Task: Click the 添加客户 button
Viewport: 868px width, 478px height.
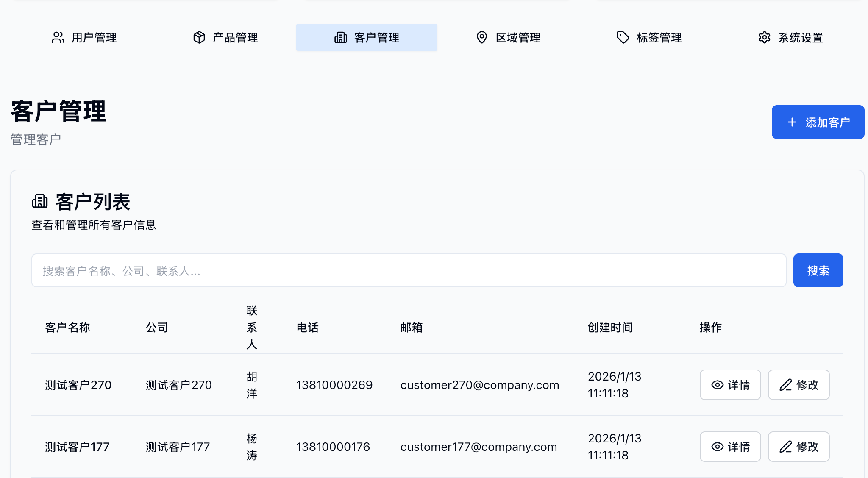Action: (x=818, y=122)
